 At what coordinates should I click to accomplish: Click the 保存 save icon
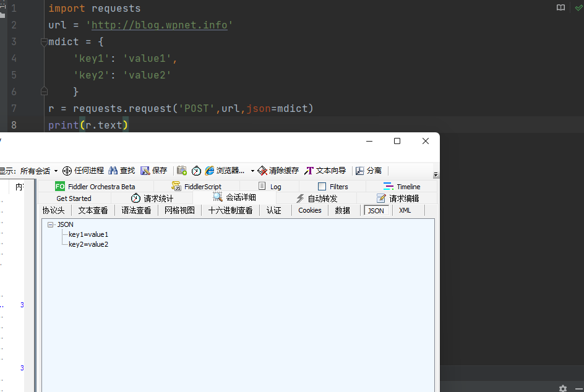point(145,171)
